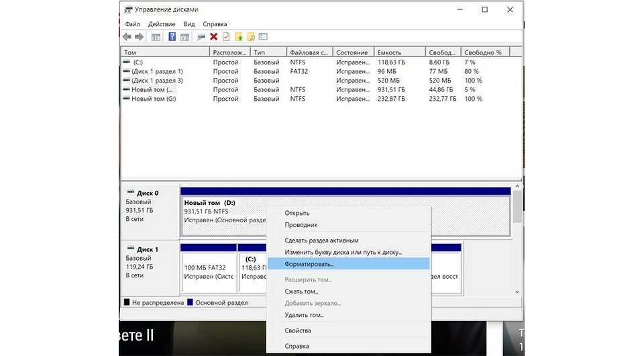Screen dimensions: 644x356
Task: Click Форматировать in context menu
Action: coord(348,264)
